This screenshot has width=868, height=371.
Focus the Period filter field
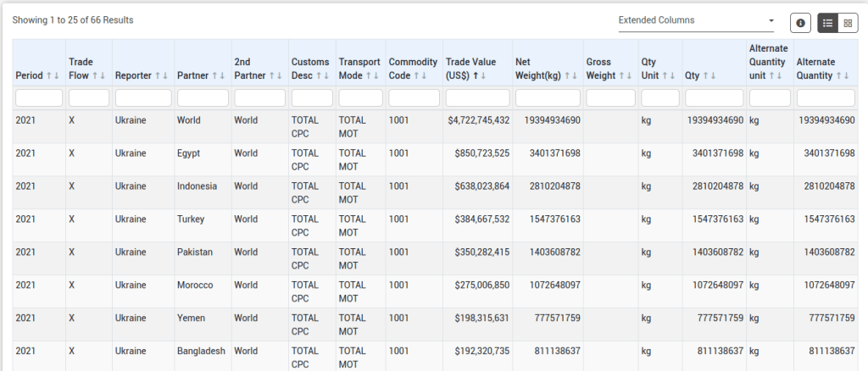pos(39,98)
